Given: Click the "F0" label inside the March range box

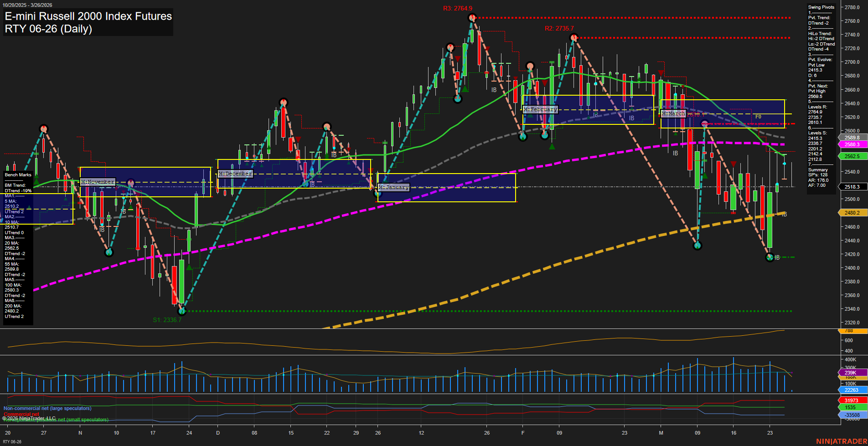Looking at the screenshot, I should (758, 117).
